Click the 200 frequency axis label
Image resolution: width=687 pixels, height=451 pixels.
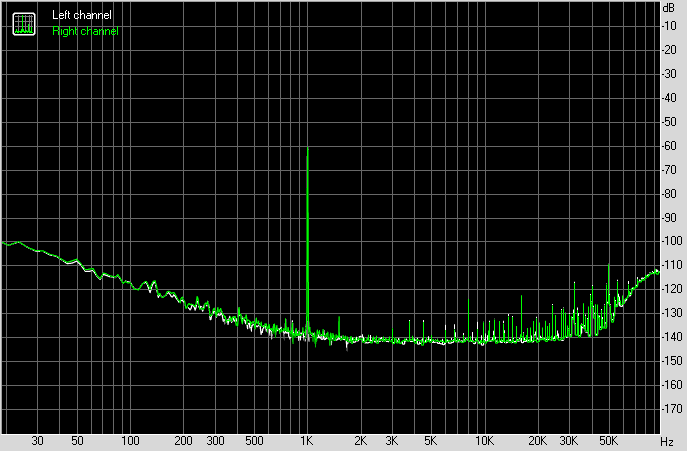(183, 441)
